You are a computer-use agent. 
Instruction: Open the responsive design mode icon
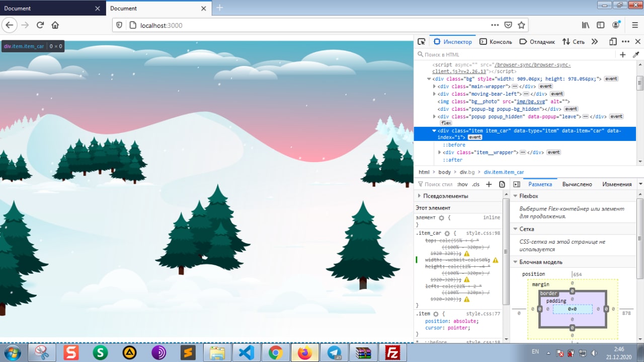tap(612, 42)
